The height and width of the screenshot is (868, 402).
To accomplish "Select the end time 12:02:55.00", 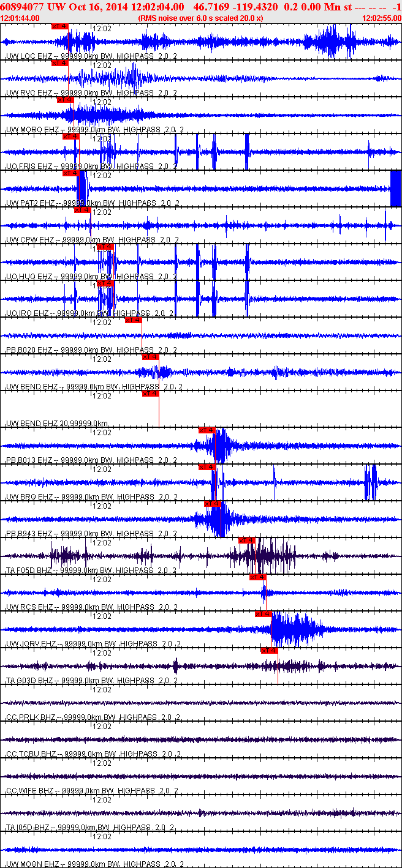I will [x=382, y=18].
